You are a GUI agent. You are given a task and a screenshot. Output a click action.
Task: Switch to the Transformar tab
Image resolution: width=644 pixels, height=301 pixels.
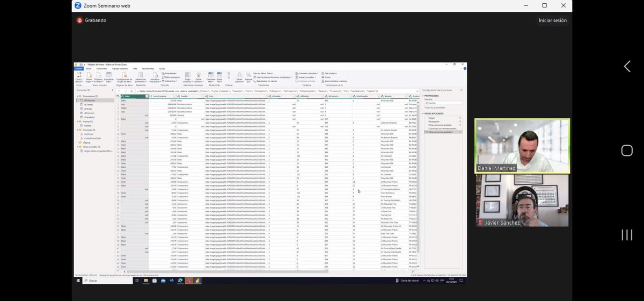101,69
